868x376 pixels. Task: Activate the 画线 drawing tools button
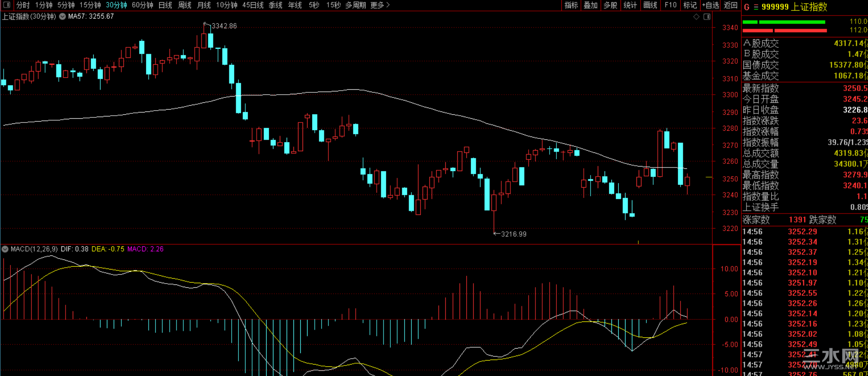click(650, 5)
